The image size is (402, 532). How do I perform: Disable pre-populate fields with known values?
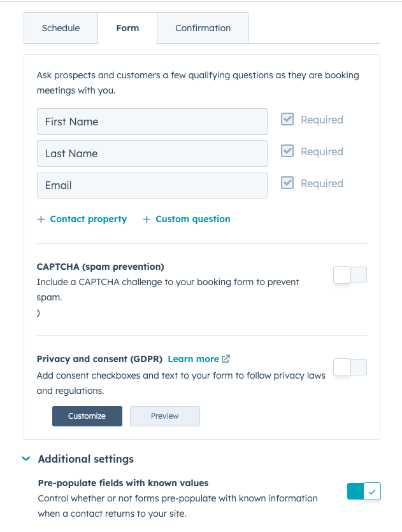(x=364, y=491)
